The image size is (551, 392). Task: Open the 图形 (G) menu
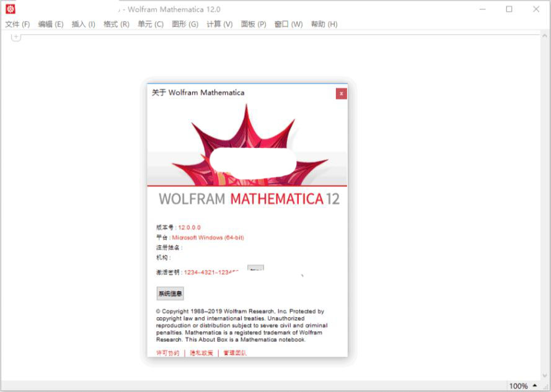[185, 24]
